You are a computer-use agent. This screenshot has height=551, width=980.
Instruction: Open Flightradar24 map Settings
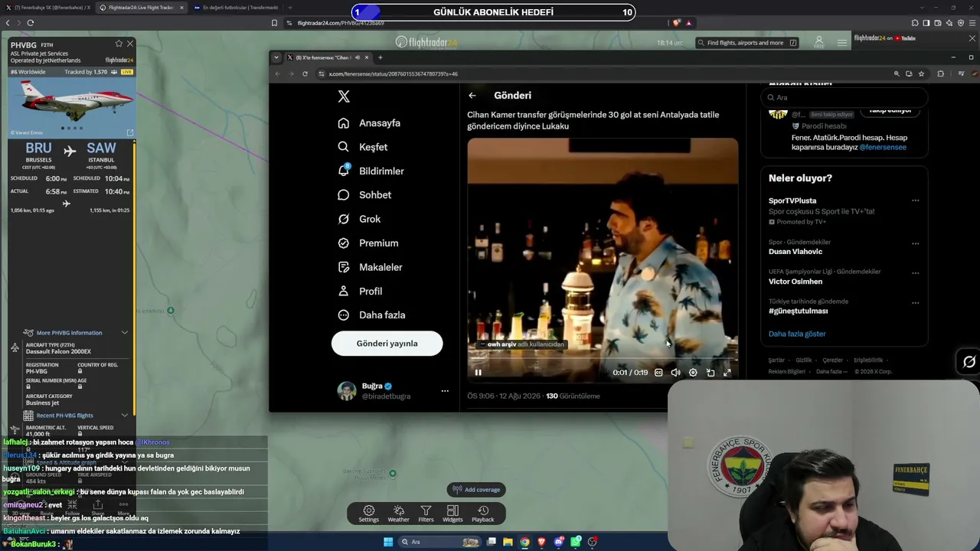(369, 514)
